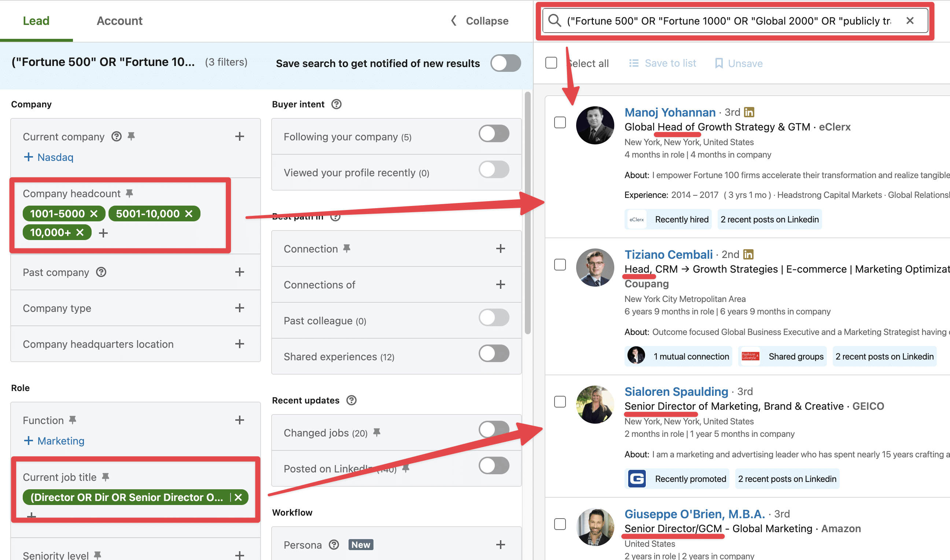Collapse the filters panel
The width and height of the screenshot is (950, 560).
point(479,21)
